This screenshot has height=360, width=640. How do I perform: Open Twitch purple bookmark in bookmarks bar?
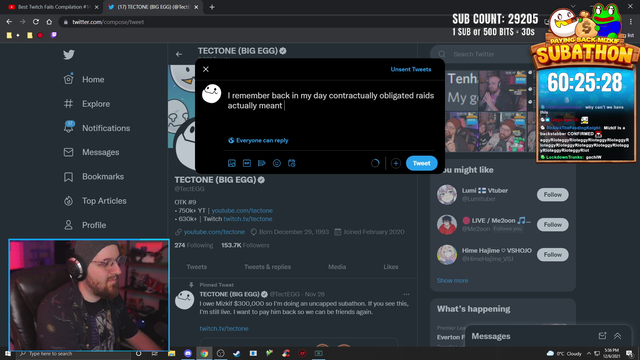tap(54, 35)
